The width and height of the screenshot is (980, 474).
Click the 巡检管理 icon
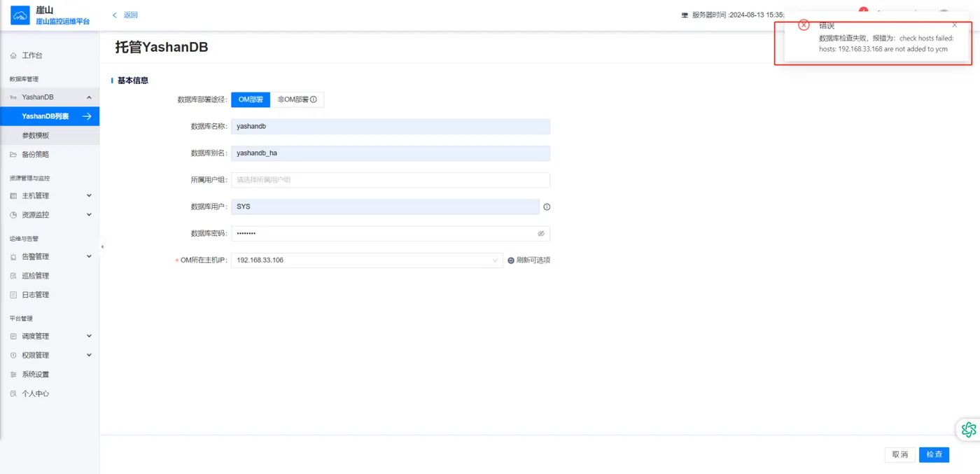[x=13, y=276]
